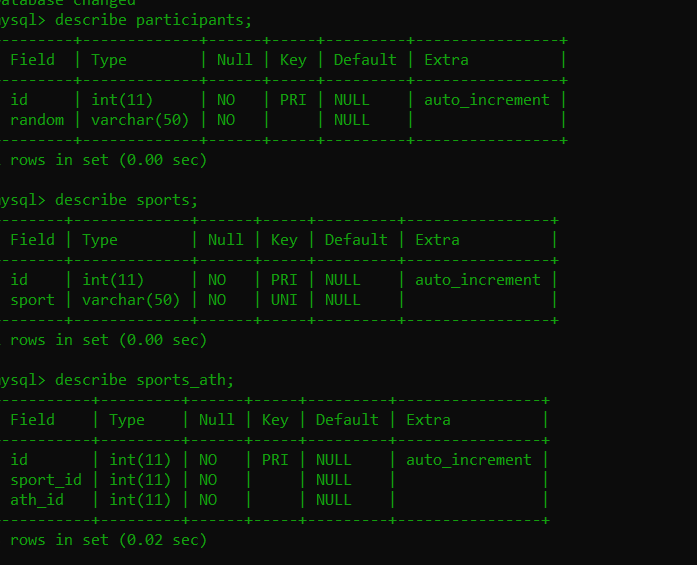
Task: Click the 'UNI' key value in sports table
Action: 284,300
